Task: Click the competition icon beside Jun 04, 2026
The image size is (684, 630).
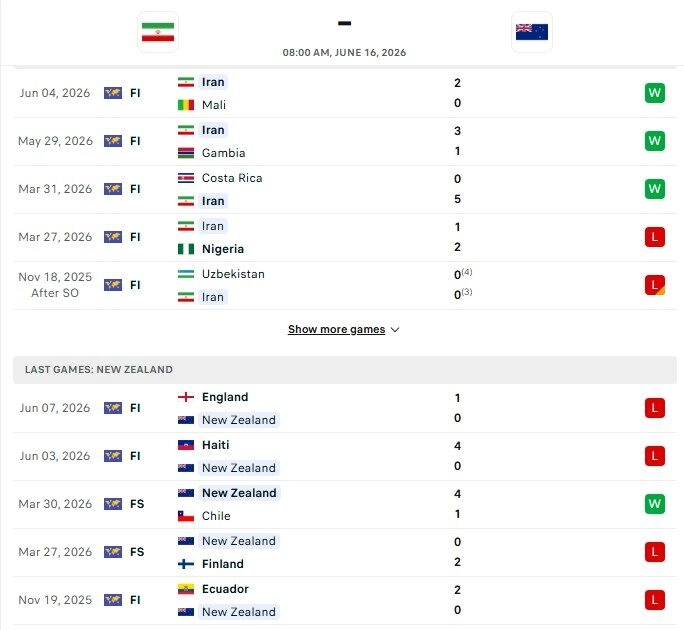Action: click(113, 93)
